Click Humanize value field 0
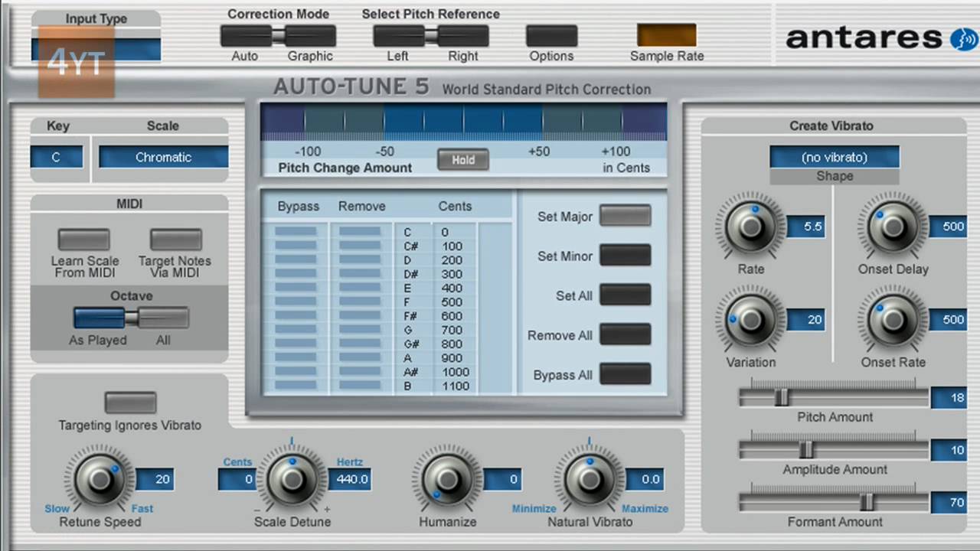980x551 pixels. (503, 480)
